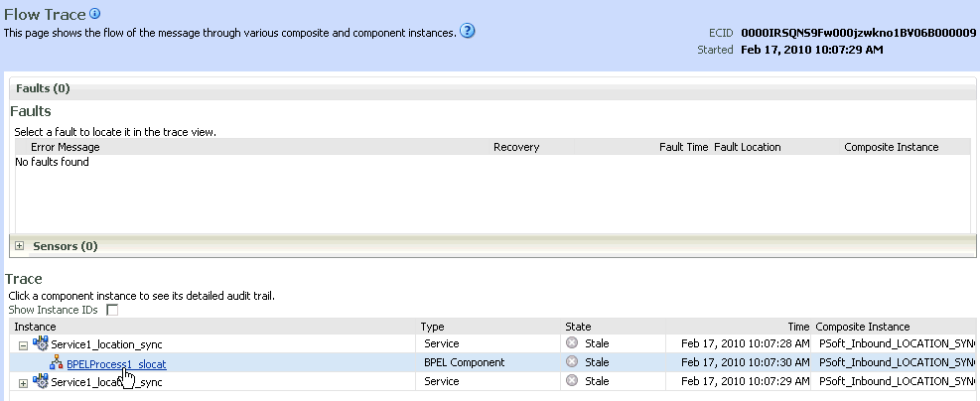Expand the last Service1_location_sync tree node

point(23,383)
